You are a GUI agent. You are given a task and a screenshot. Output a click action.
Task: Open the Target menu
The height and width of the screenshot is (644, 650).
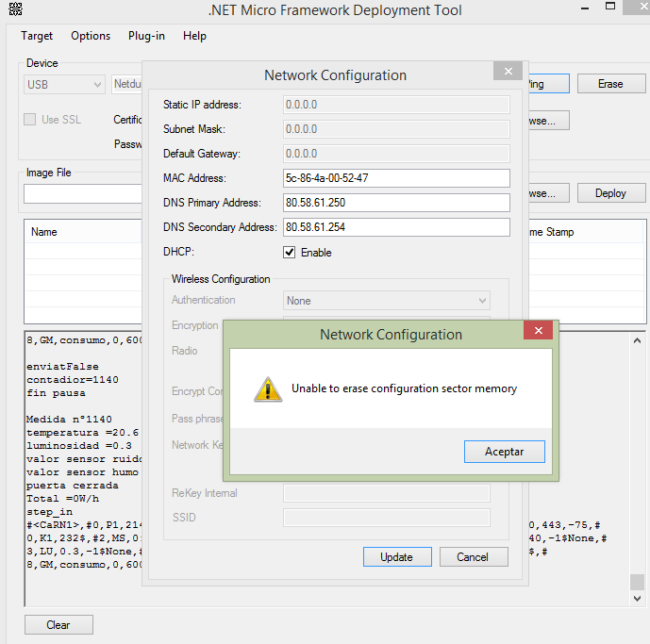coord(37,36)
